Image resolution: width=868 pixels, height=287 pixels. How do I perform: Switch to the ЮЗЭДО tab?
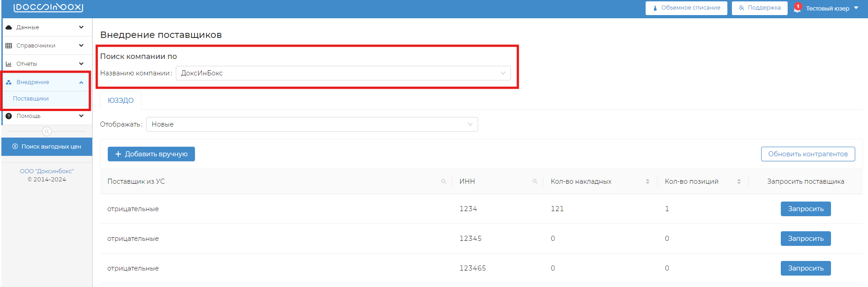pyautogui.click(x=121, y=101)
